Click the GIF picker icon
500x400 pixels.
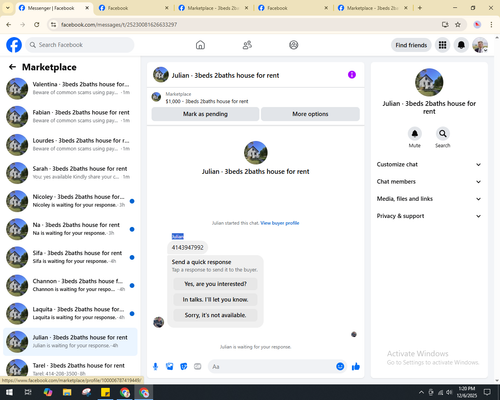click(198, 367)
